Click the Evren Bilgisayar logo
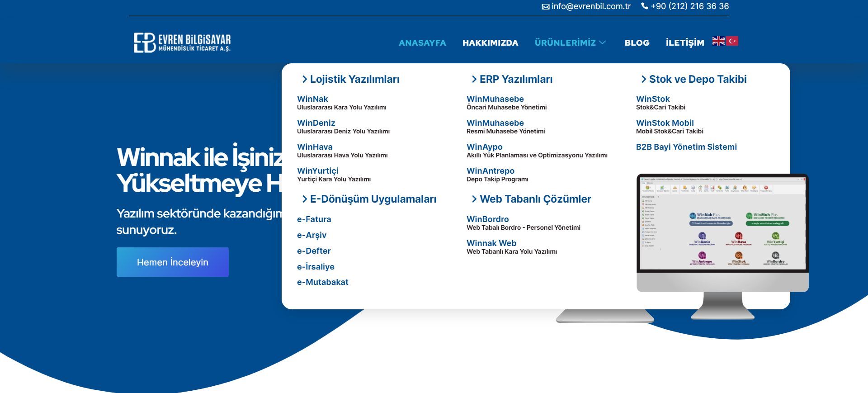The width and height of the screenshot is (868, 393). 182,43
